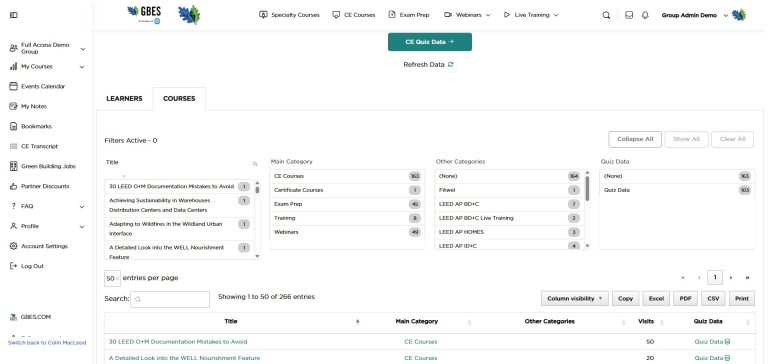
Task: Sort table by Other Categories column
Action: (x=549, y=322)
